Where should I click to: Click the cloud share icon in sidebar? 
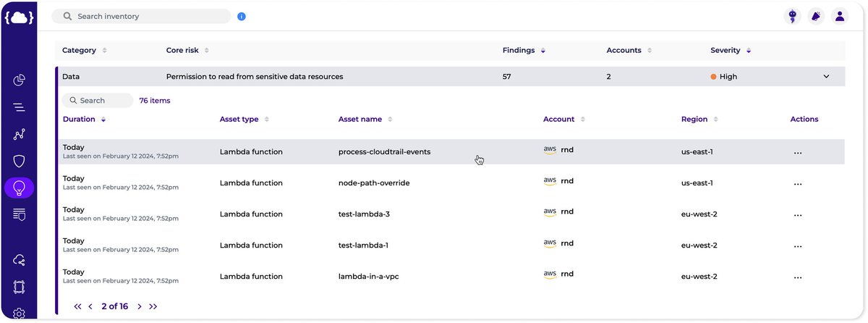pyautogui.click(x=20, y=260)
